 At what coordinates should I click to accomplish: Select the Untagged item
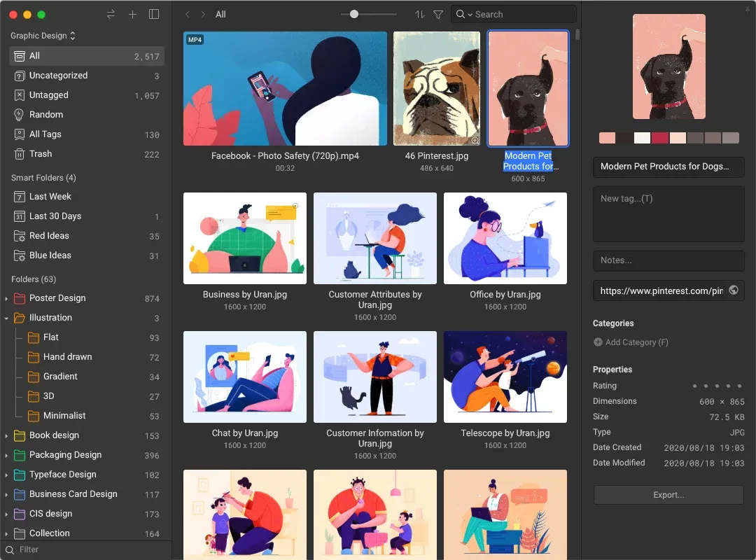(87, 95)
